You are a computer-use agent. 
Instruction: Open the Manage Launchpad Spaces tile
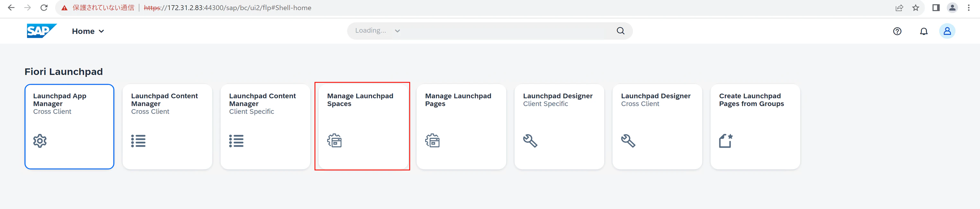coord(363,126)
